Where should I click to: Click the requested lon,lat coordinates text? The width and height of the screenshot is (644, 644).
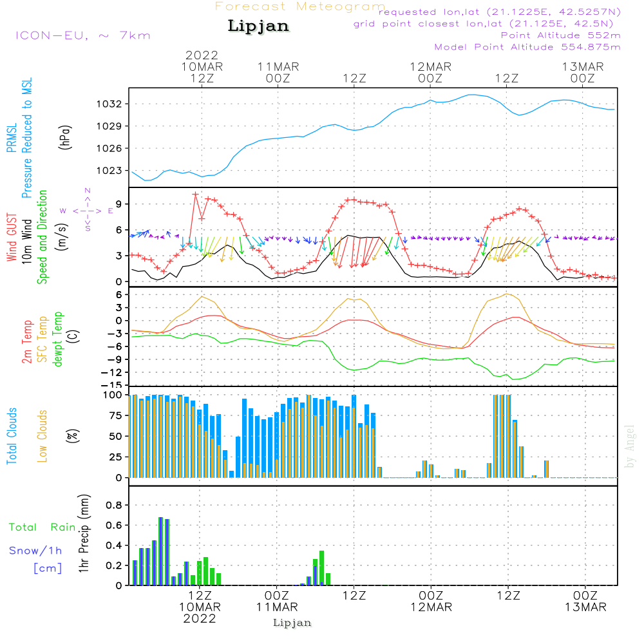(x=499, y=12)
